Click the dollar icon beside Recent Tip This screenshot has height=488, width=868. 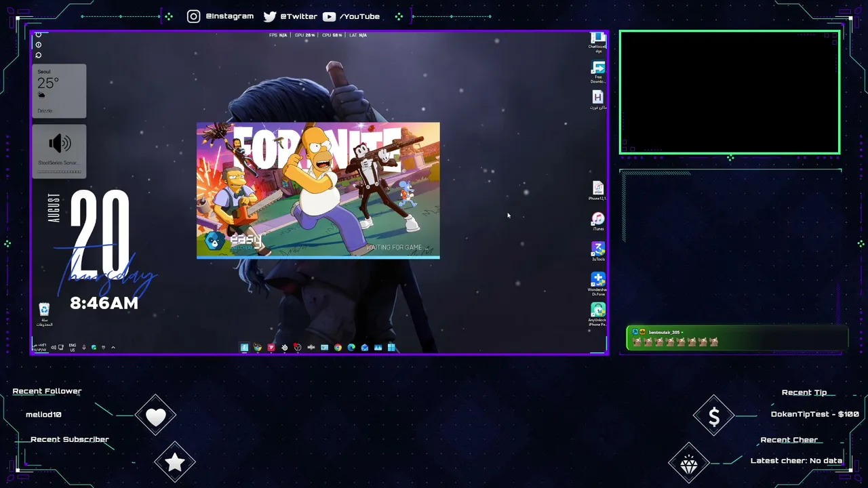click(x=714, y=417)
